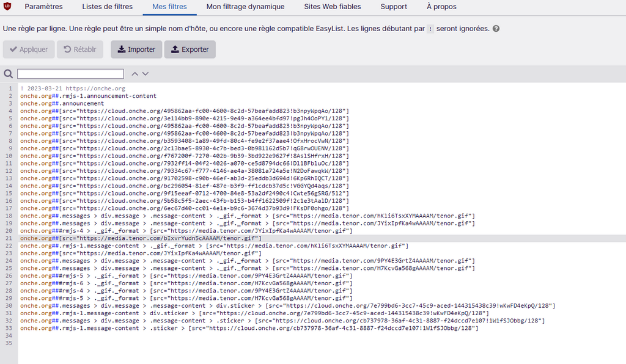Screen dimensions: 626x364
Task: Click line 1 comment '! 2023-03-21 https://onche.org'
Action: point(73,89)
